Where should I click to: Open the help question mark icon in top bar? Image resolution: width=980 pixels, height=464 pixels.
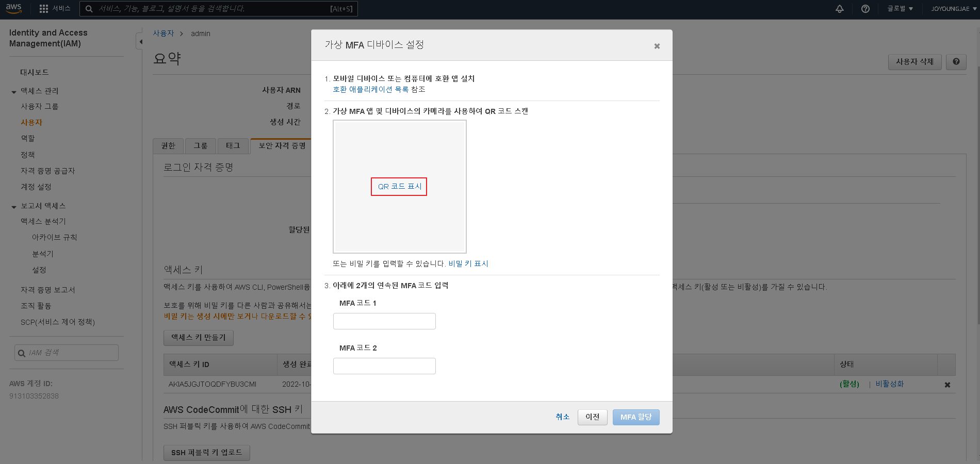(865, 9)
